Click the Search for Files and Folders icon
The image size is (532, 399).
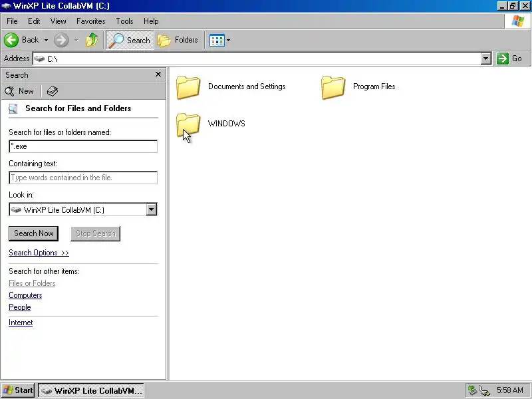[x=13, y=108]
